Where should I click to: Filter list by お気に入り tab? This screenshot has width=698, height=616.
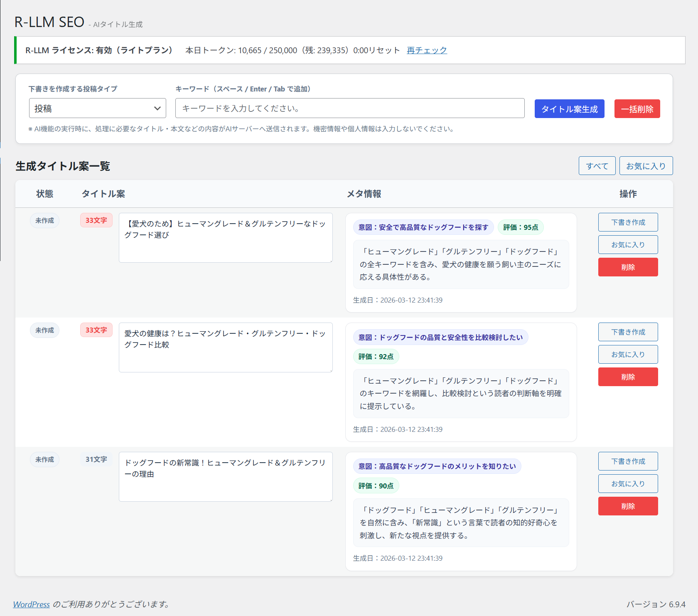[646, 166]
